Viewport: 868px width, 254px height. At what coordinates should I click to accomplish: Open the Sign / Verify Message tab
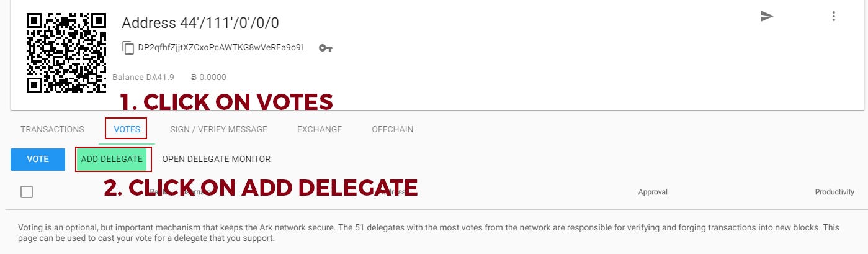pos(218,129)
